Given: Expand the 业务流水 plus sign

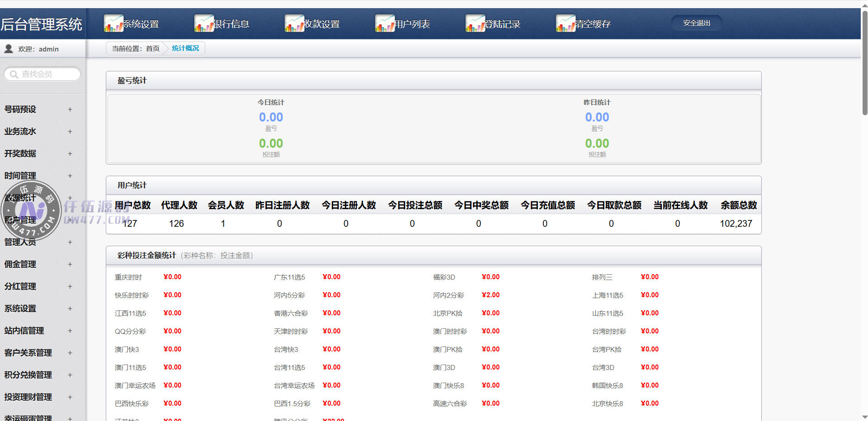Looking at the screenshot, I should (70, 131).
